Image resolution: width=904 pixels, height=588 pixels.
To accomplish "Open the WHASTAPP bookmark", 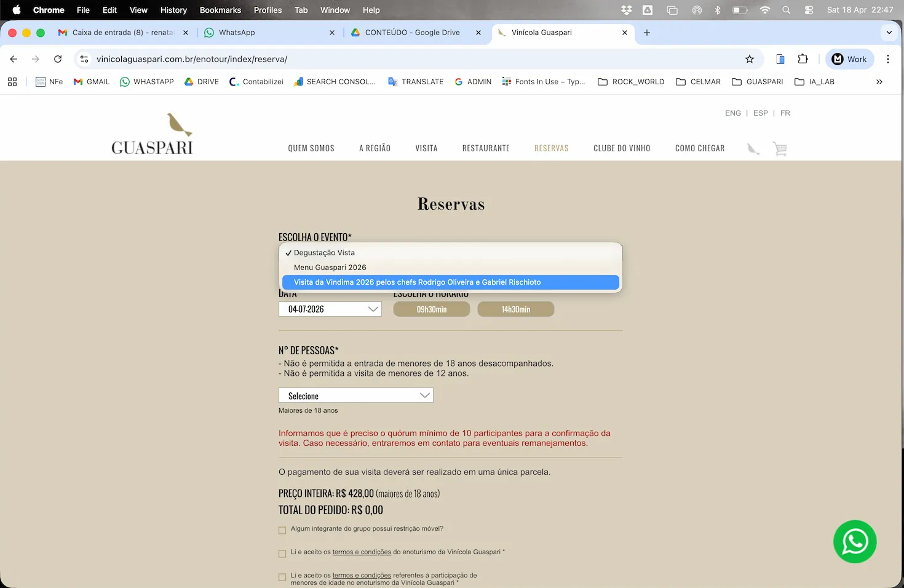I will click(147, 82).
